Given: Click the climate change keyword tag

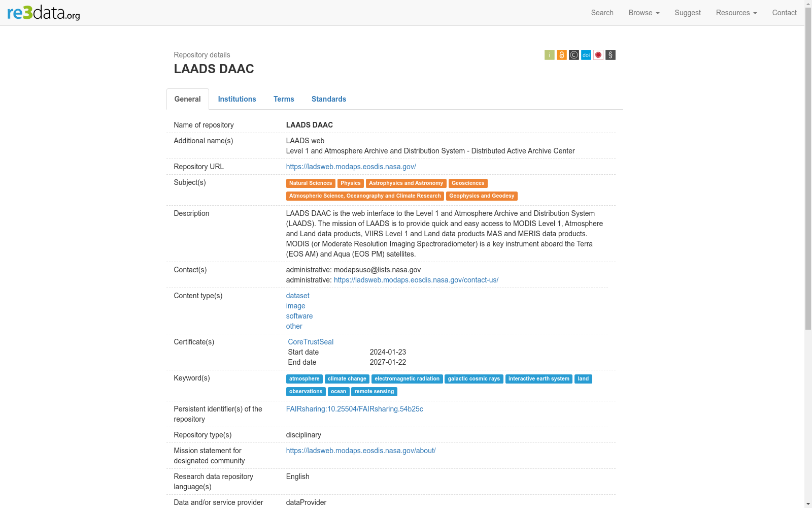Looking at the screenshot, I should [x=347, y=379].
